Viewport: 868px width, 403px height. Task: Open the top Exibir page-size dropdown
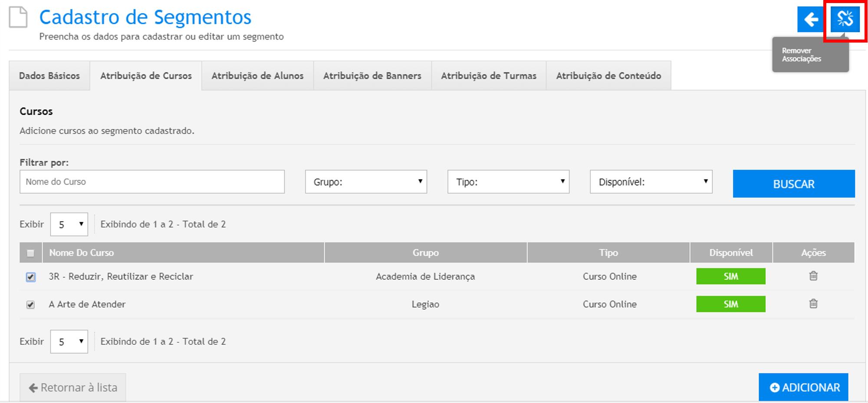point(69,225)
